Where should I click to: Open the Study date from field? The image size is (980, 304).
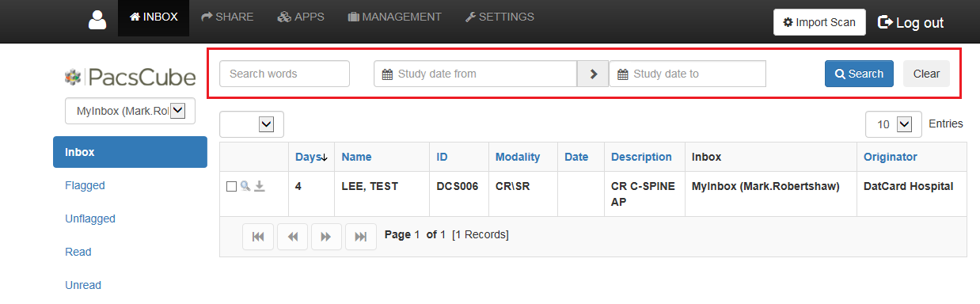point(475,74)
